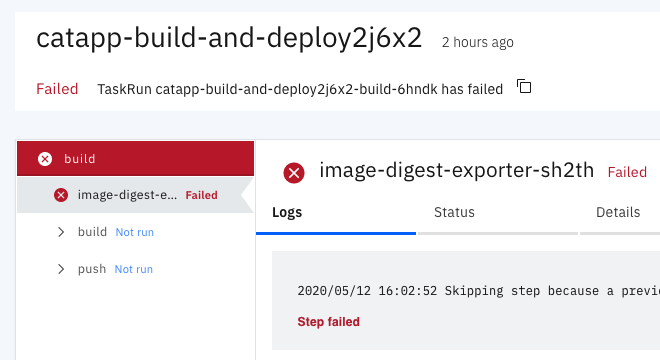Select the build step marked Not run

click(136, 232)
